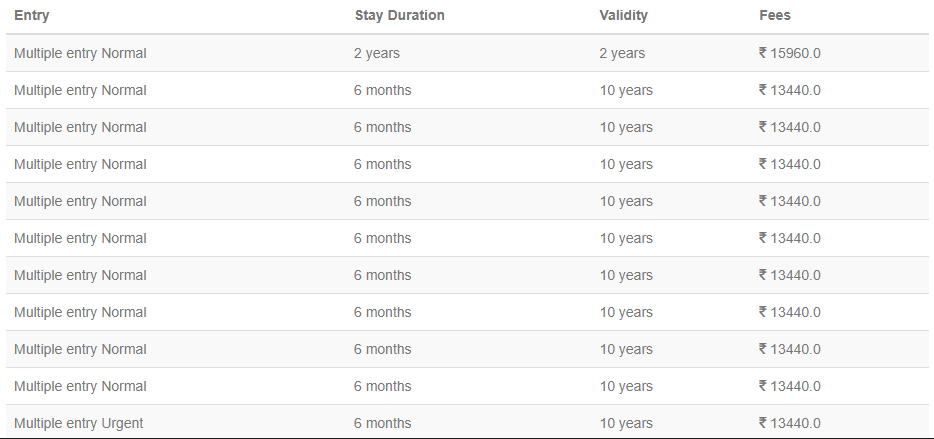
Task: Select the Multiple entry Urgent cell
Action: (x=79, y=423)
